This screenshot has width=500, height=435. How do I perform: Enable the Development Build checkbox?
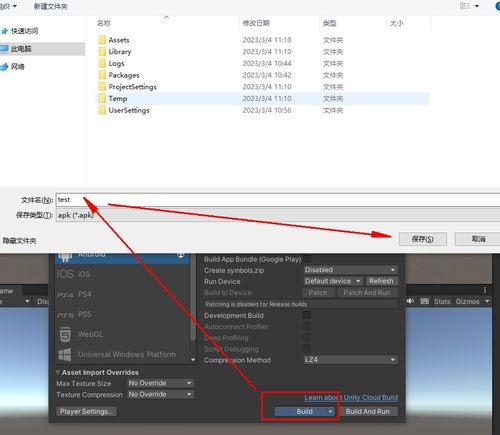coord(307,315)
